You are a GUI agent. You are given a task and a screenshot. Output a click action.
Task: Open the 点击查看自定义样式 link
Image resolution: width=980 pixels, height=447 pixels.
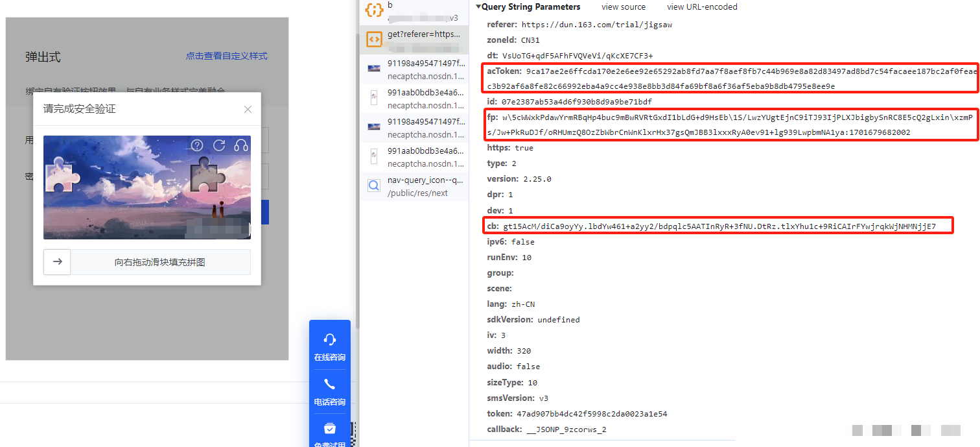click(x=226, y=56)
